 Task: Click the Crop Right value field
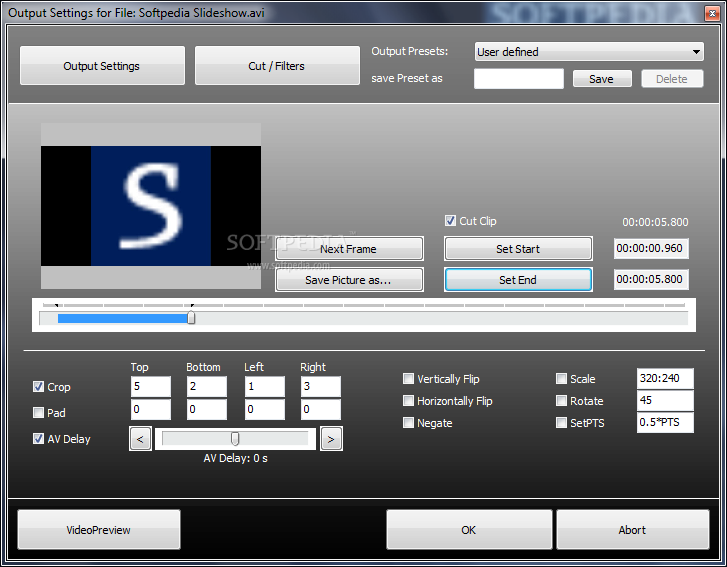pyautogui.click(x=320, y=386)
